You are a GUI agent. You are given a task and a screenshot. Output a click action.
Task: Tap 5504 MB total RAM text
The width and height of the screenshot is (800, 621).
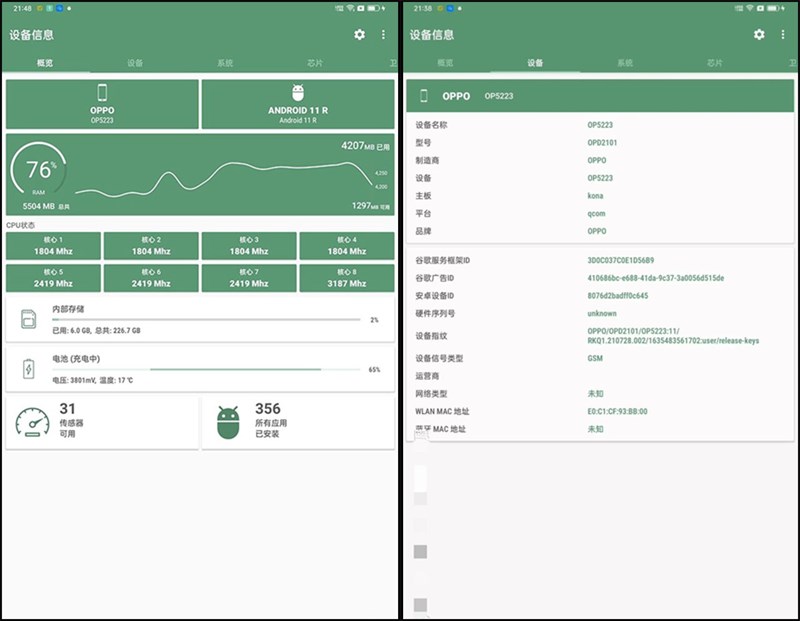point(46,206)
